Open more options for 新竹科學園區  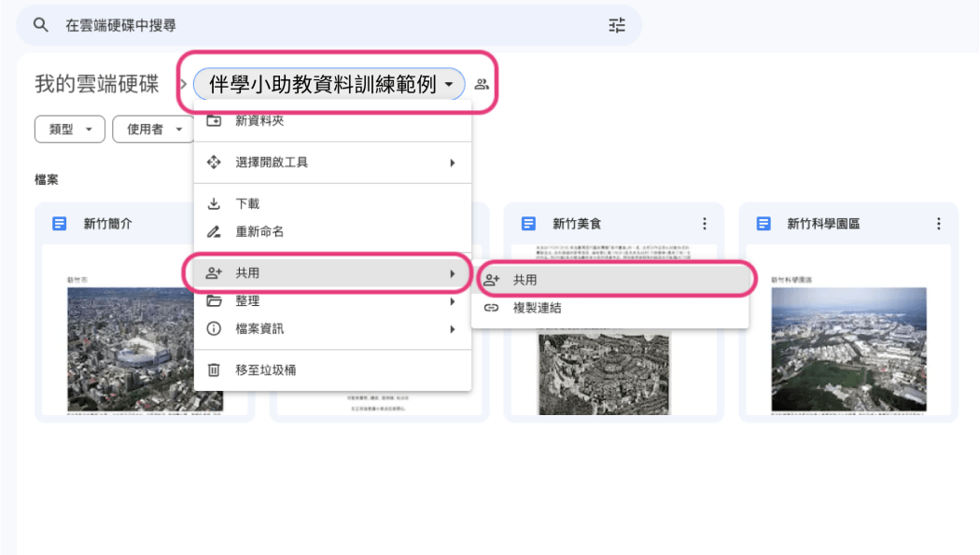[939, 224]
